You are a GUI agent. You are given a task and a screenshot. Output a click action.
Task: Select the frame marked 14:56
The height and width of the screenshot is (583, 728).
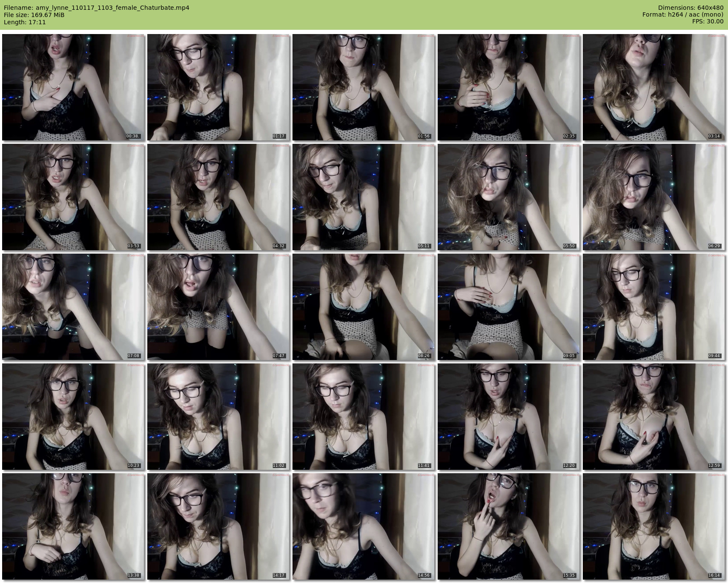(364, 526)
